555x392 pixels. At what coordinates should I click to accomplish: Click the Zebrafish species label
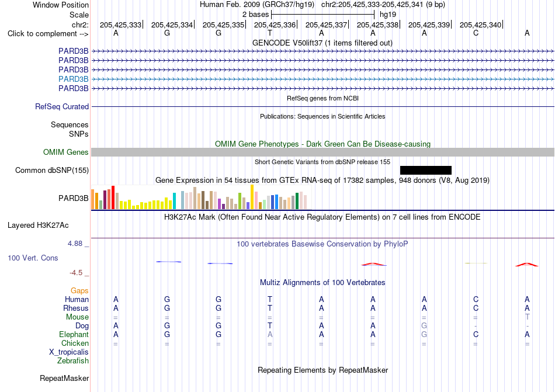[73, 361]
